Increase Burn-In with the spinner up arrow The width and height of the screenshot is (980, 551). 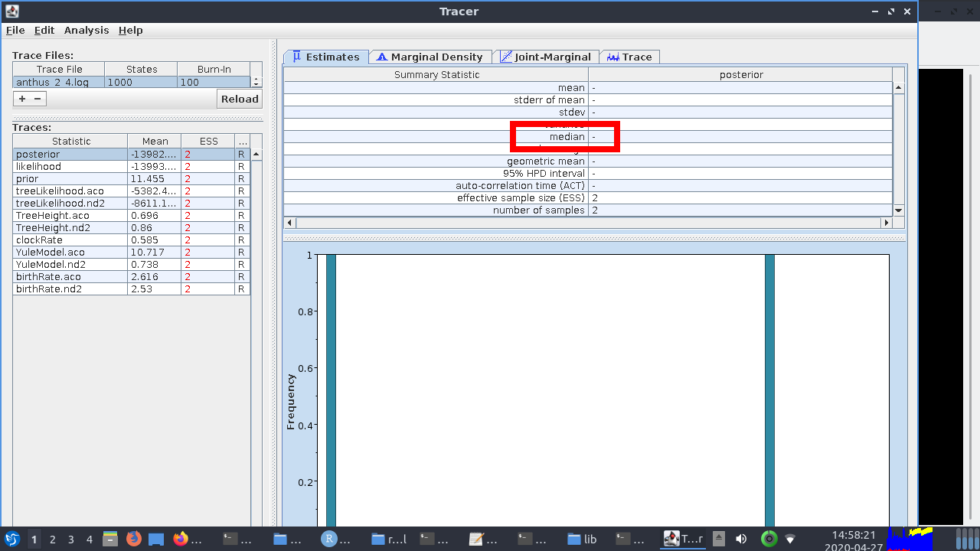(x=255, y=79)
